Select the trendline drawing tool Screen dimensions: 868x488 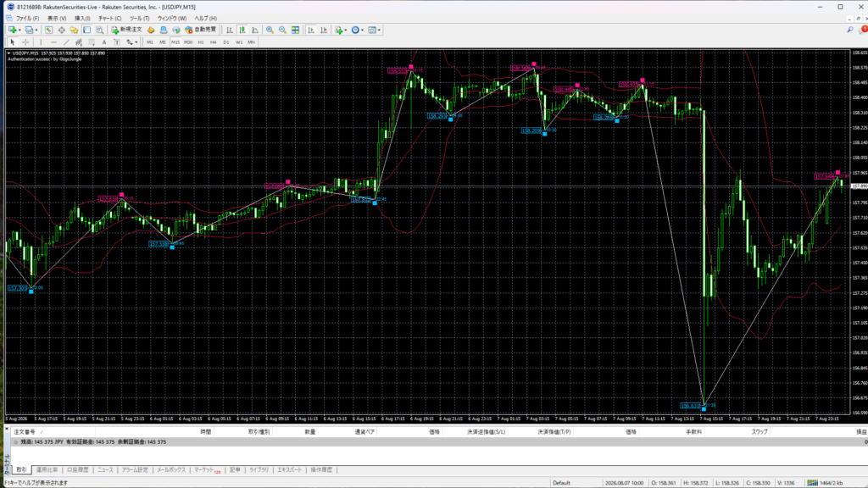pos(66,42)
